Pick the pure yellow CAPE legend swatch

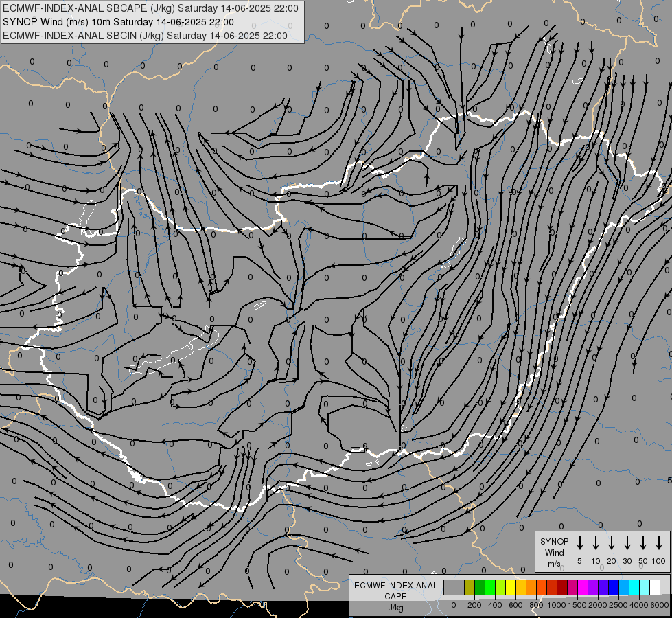coord(511,587)
